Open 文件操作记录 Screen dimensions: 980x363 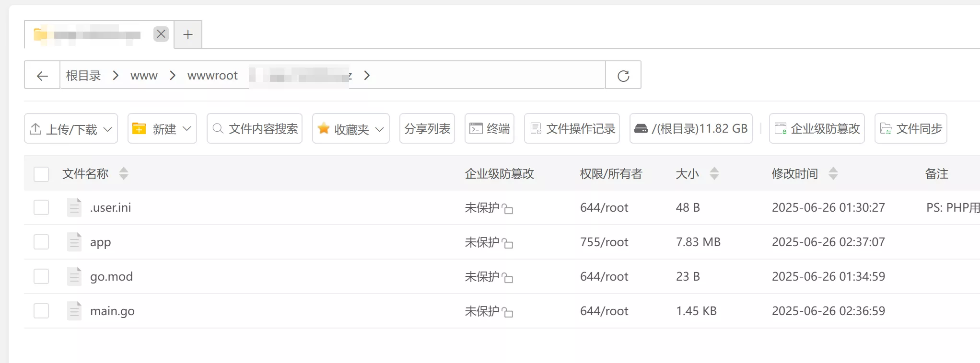click(572, 128)
